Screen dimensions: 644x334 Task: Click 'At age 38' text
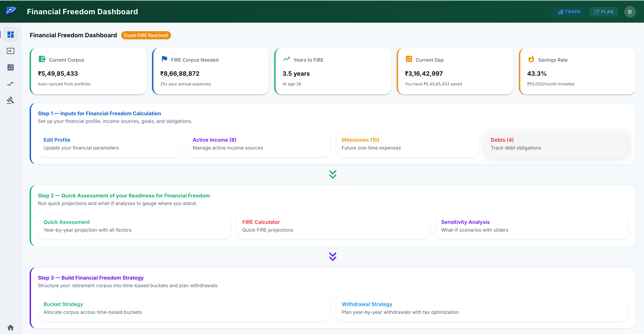tap(292, 84)
